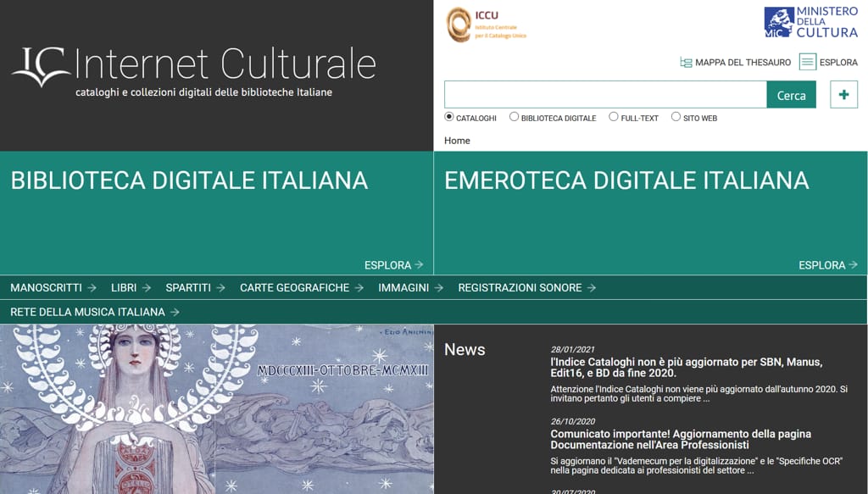Open Biblioteca Digitale Italiana heading
Image resolution: width=868 pixels, height=494 pixels.
189,180
